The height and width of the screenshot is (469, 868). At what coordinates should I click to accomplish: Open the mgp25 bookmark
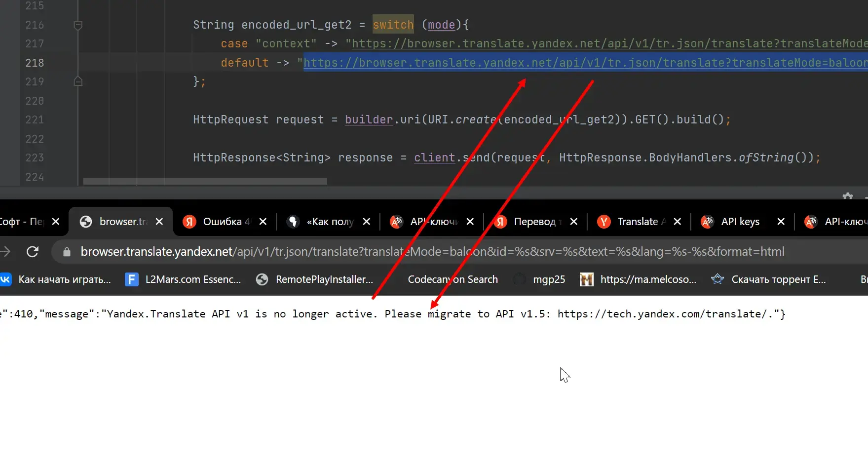point(539,279)
